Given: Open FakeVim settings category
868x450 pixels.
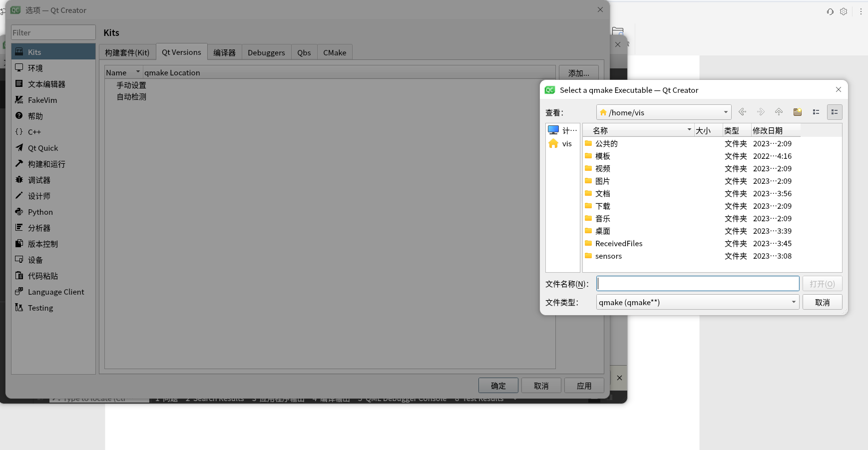Looking at the screenshot, I should pyautogui.click(x=53, y=100).
